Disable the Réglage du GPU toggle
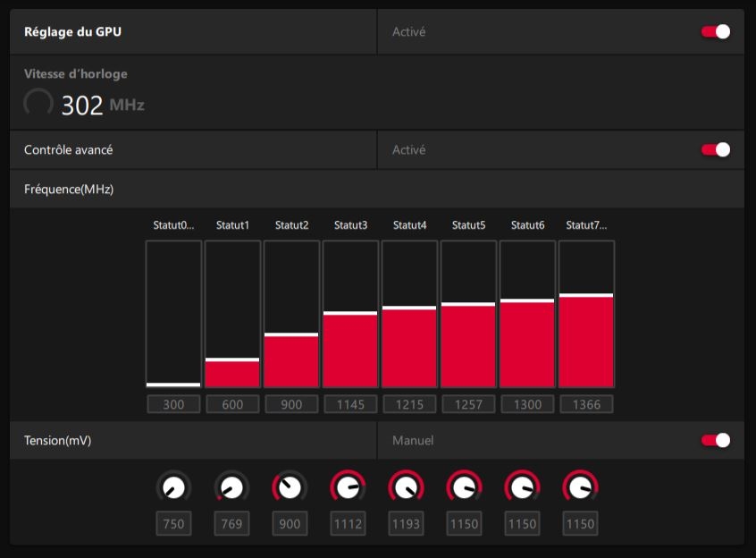 click(715, 32)
